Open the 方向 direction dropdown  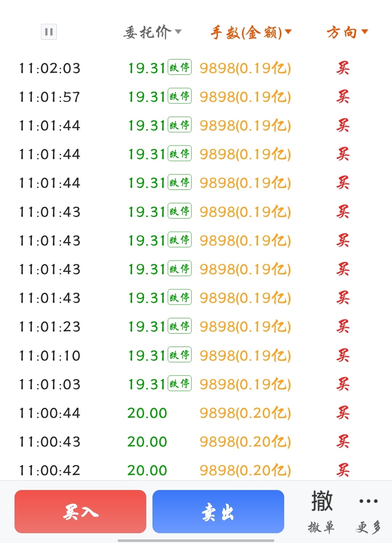347,32
